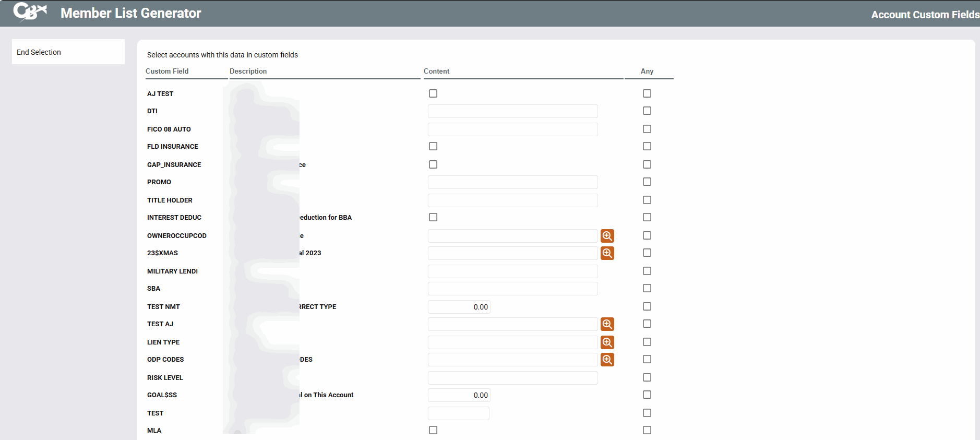
Task: Open lookup icon for ODP CODES field
Action: [x=607, y=360]
